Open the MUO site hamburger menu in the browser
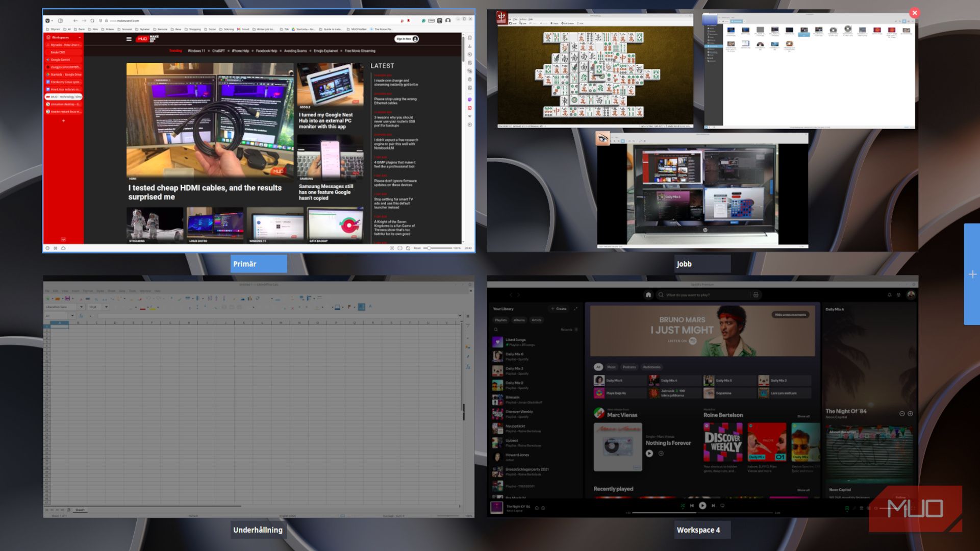Viewport: 980px width, 551px height. pos(129,39)
